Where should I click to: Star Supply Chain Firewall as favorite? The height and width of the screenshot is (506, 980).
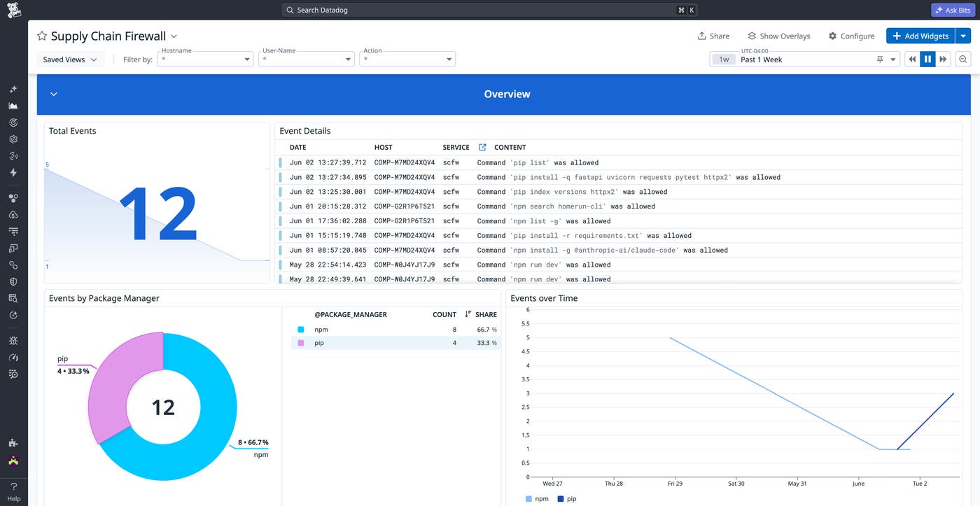[42, 36]
